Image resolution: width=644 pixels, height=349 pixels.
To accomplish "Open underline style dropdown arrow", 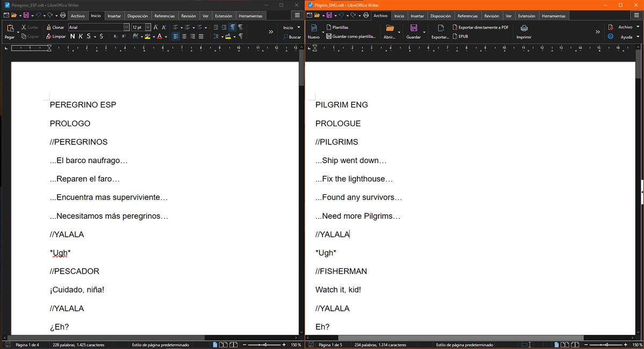I will click(x=95, y=37).
